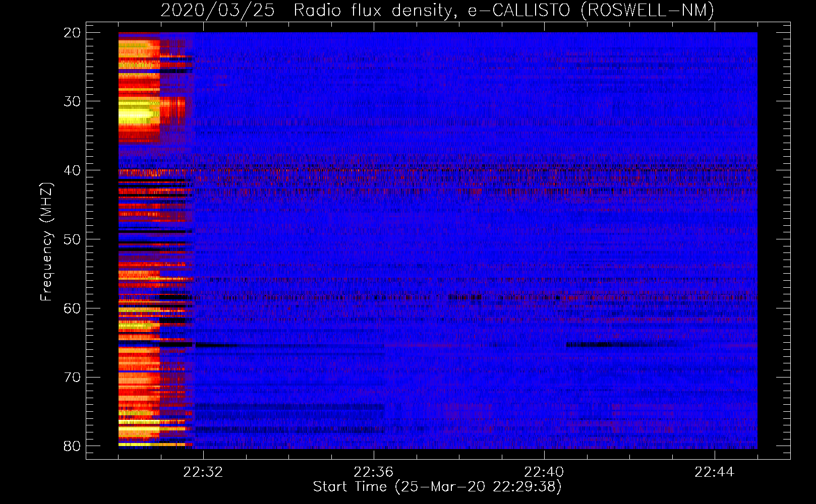Click the 'Start Time (25-Mar-20 22:29:38)' label

(437, 487)
